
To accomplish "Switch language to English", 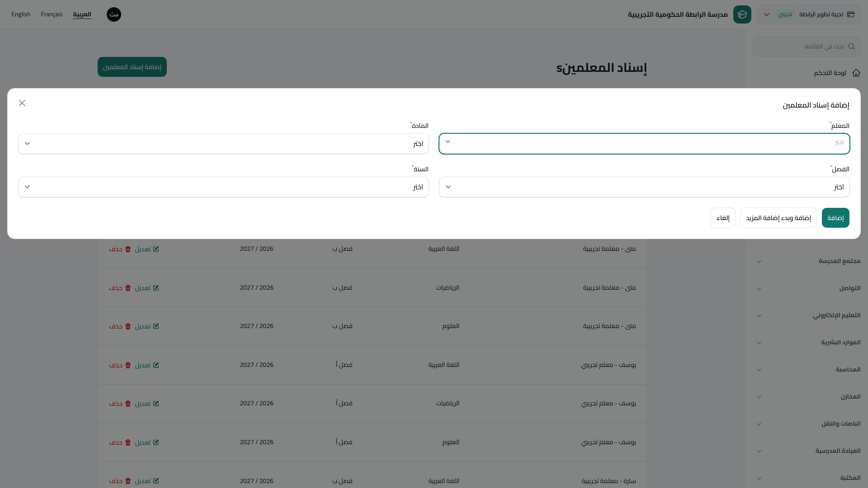I will 21,14.
